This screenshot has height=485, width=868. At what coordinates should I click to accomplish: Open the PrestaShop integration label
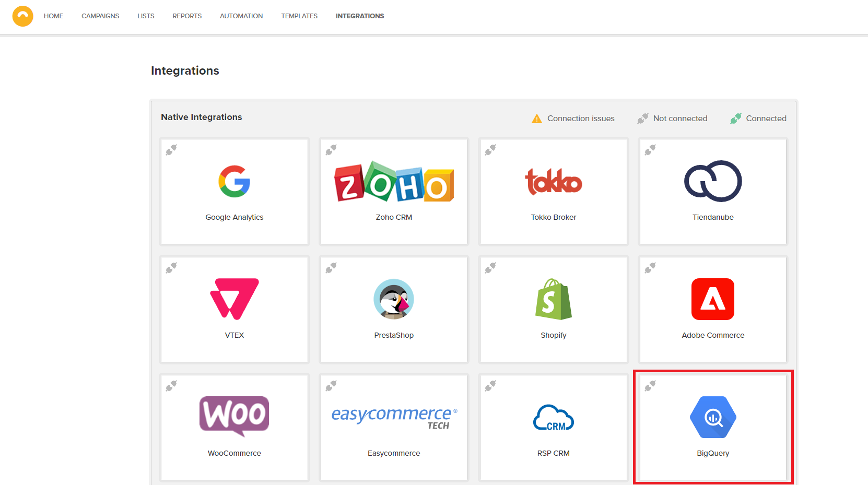(394, 335)
